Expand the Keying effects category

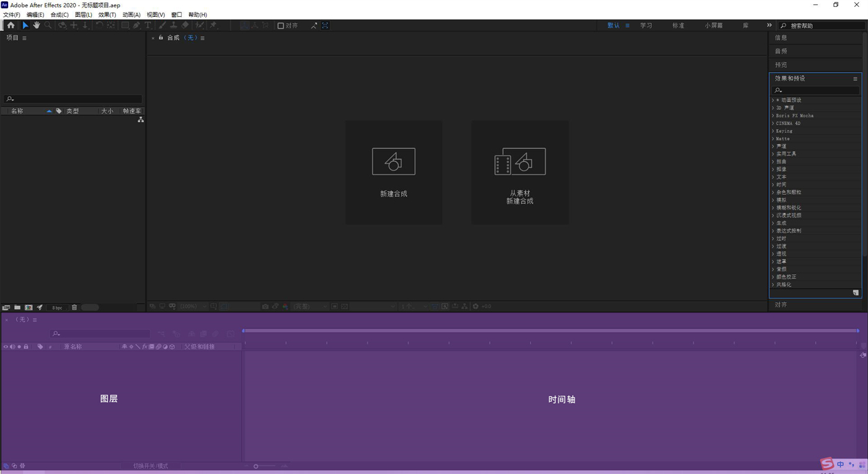coord(773,131)
